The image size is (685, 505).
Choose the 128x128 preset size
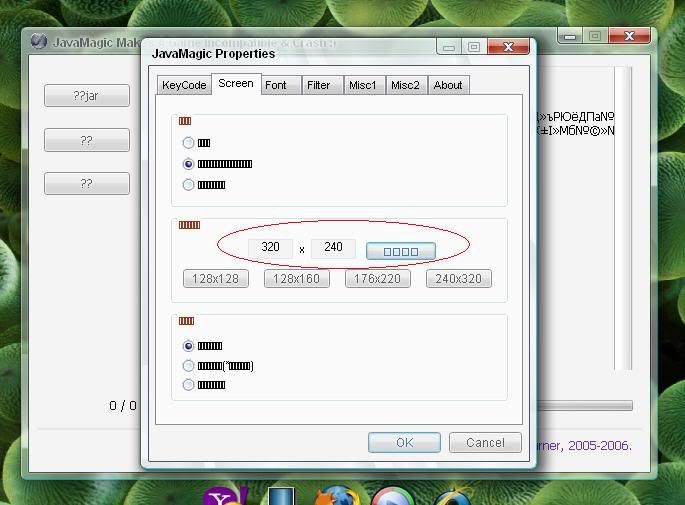[216, 279]
